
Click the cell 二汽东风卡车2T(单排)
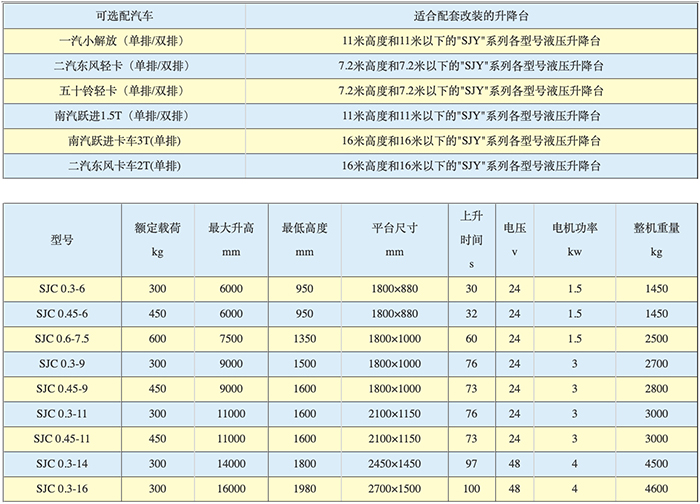pos(125,166)
